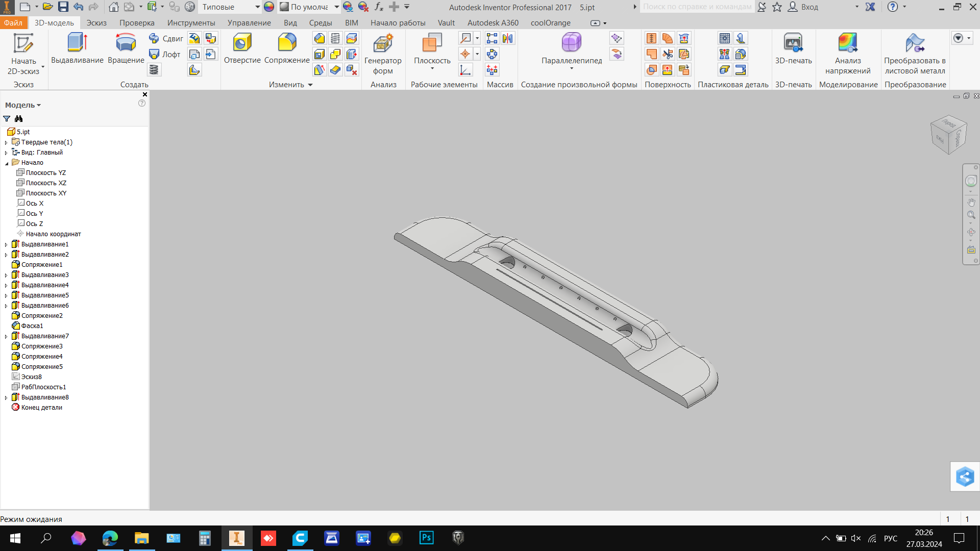Click the help search input field
Image resolution: width=980 pixels, height=551 pixels.
tap(696, 7)
